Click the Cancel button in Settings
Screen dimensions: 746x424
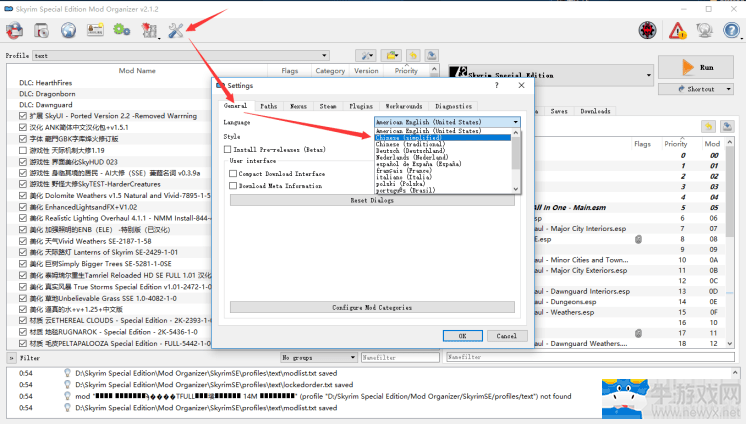[x=506, y=336]
